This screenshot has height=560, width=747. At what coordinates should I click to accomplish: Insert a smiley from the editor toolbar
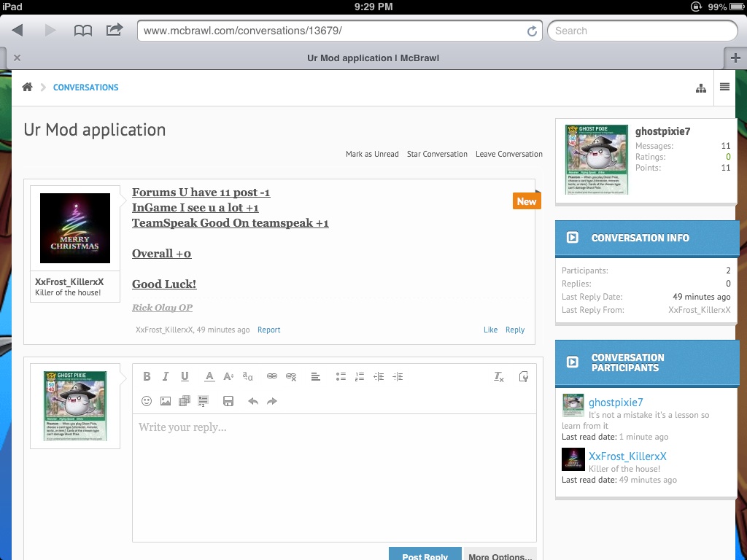147,401
